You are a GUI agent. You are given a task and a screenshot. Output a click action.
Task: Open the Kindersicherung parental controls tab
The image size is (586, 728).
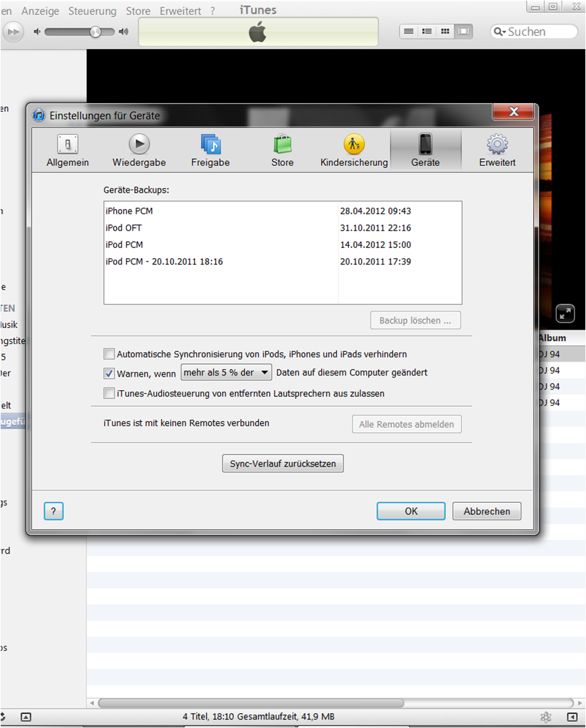[x=354, y=150]
